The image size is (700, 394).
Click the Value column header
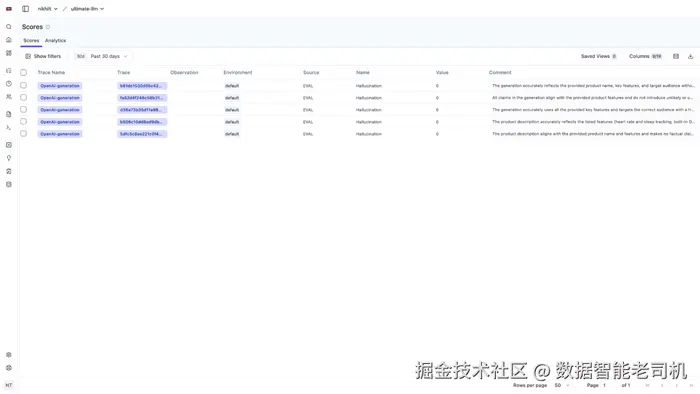click(442, 72)
